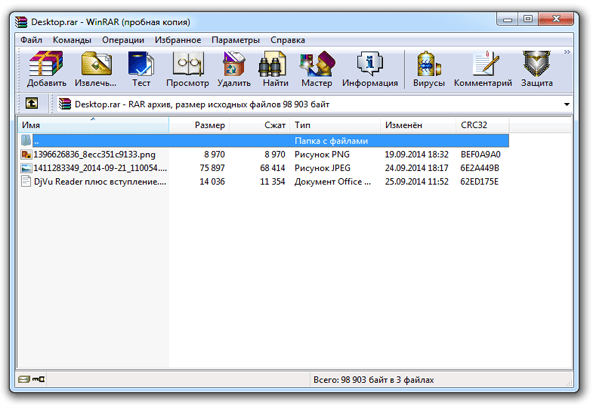Click the JPEG file icon
This screenshot has height=405, width=593.
pyautogui.click(x=26, y=168)
